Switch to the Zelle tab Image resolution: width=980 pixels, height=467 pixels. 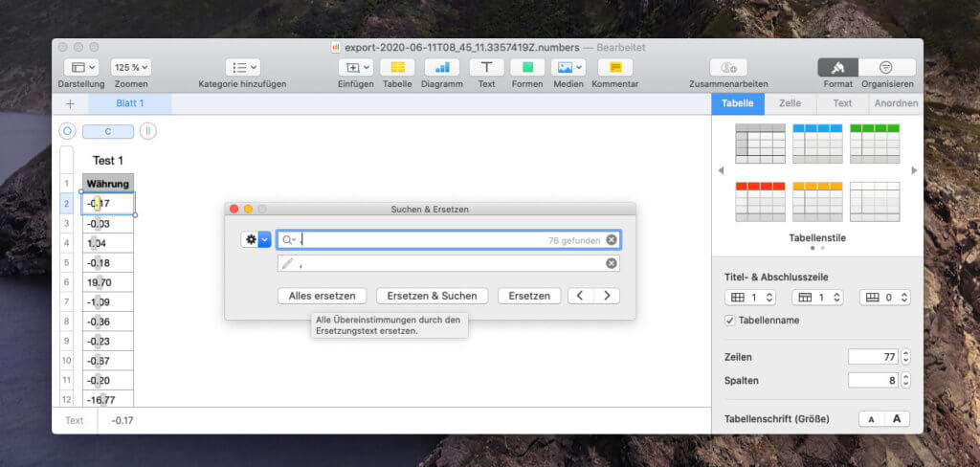pyautogui.click(x=790, y=103)
